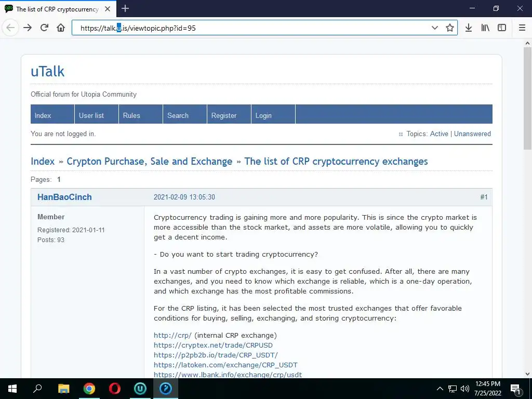Click the scrollbar up arrow
The width and height of the screenshot is (532, 399).
[x=527, y=43]
